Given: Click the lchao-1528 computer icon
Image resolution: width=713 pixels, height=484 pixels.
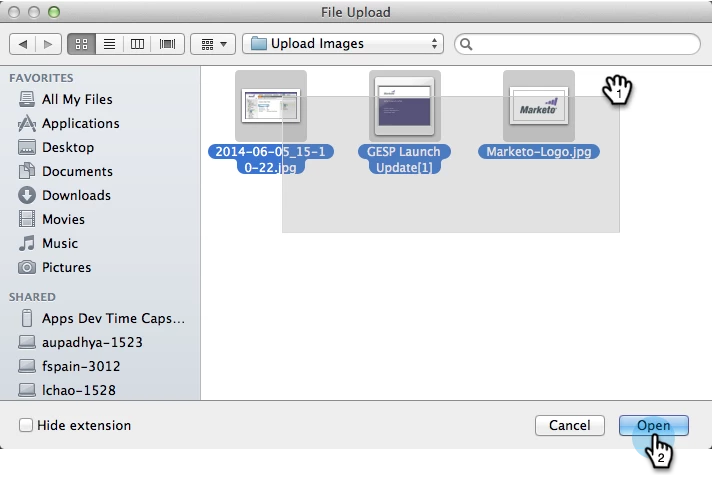Looking at the screenshot, I should coord(27,390).
